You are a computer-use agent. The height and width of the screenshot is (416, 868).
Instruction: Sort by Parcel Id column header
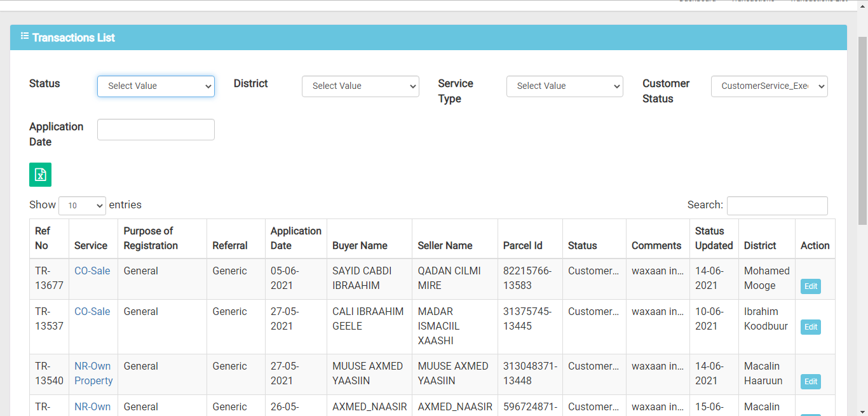coord(531,238)
